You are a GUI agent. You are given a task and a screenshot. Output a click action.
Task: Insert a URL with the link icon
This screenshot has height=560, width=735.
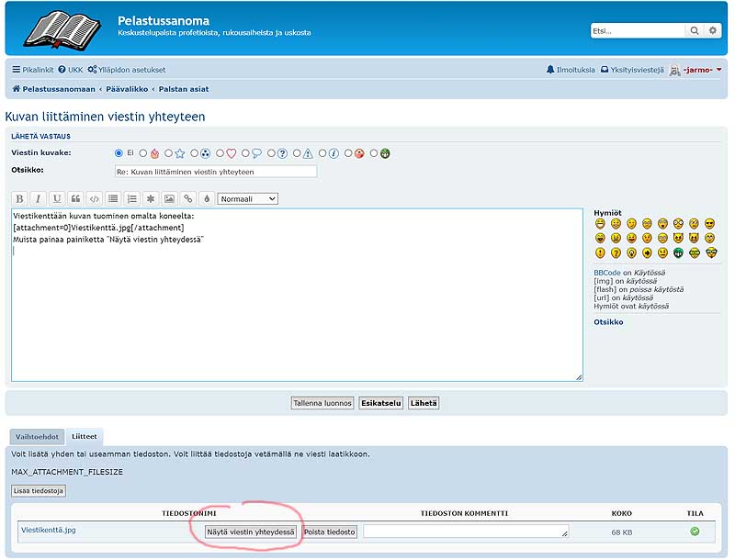pos(188,198)
